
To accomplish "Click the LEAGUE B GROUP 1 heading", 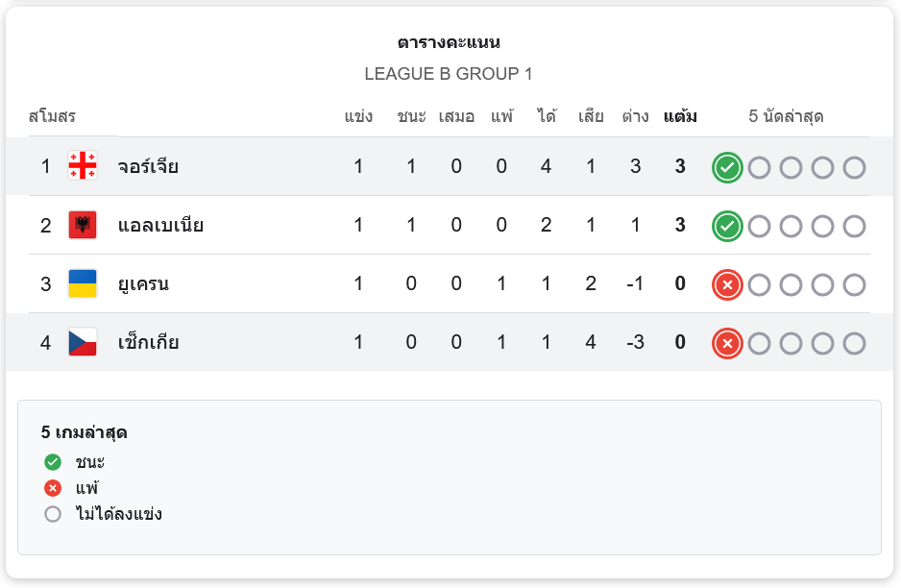I will [449, 74].
